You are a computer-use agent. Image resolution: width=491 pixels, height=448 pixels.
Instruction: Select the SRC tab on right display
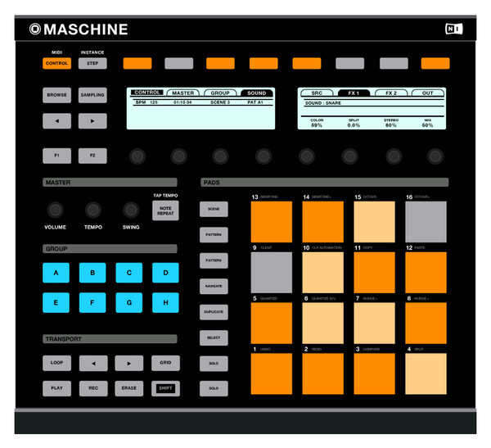point(317,93)
